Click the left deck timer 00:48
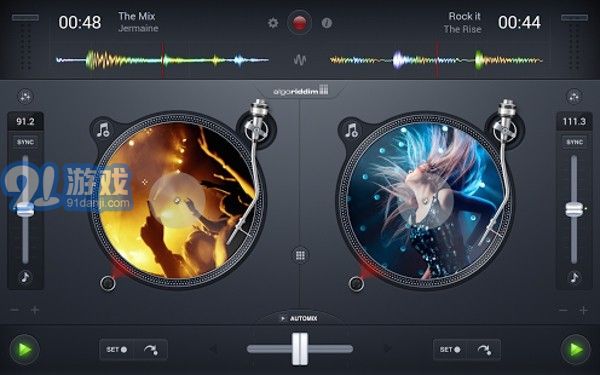The height and width of the screenshot is (375, 600). (x=80, y=22)
